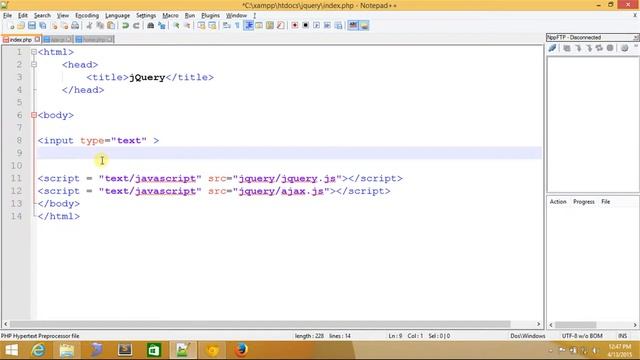Toggle the indent guide button
640x360 pixels.
coord(248,26)
